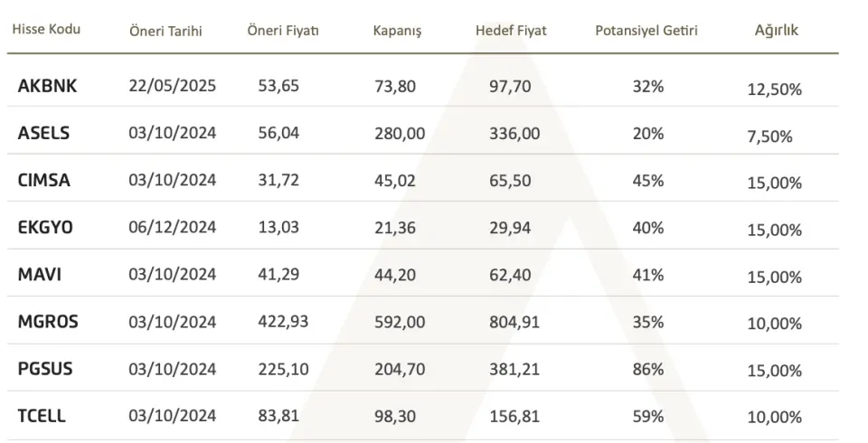Click the Hisse Kodu column header
Image resolution: width=868 pixels, height=443 pixels.
pyautogui.click(x=46, y=29)
